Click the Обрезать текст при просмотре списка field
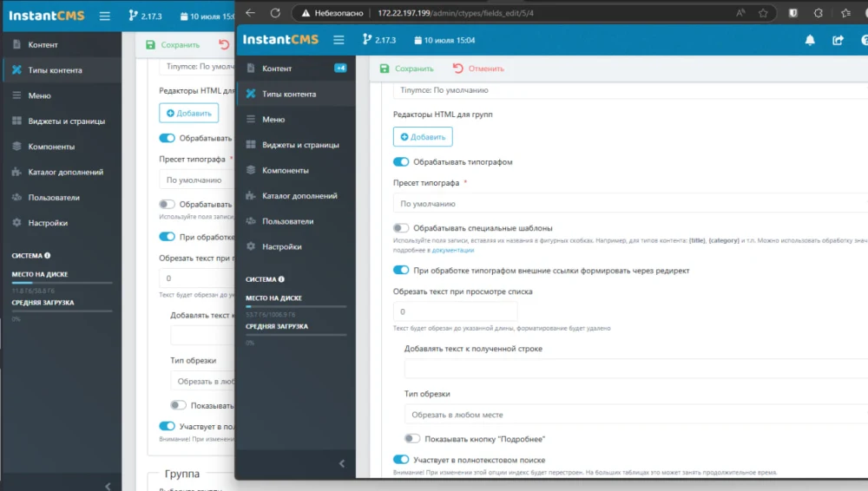 [x=455, y=311]
